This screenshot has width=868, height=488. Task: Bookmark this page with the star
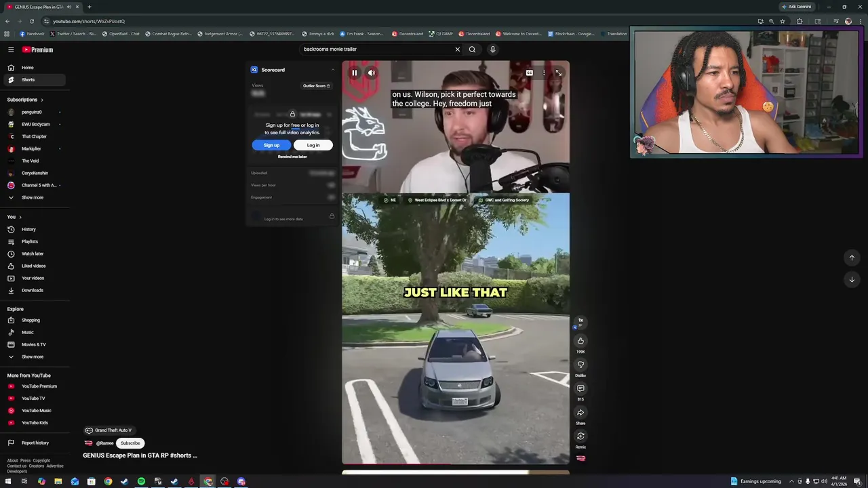coord(783,21)
